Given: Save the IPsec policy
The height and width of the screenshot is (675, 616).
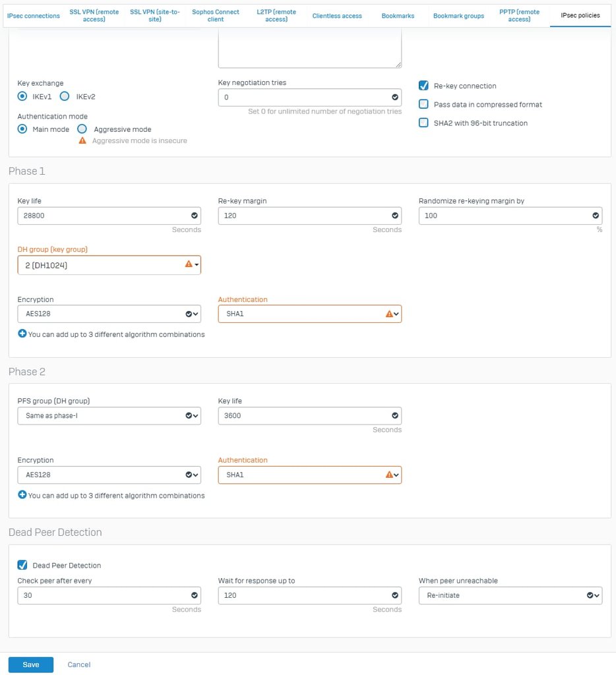Looking at the screenshot, I should tap(31, 664).
